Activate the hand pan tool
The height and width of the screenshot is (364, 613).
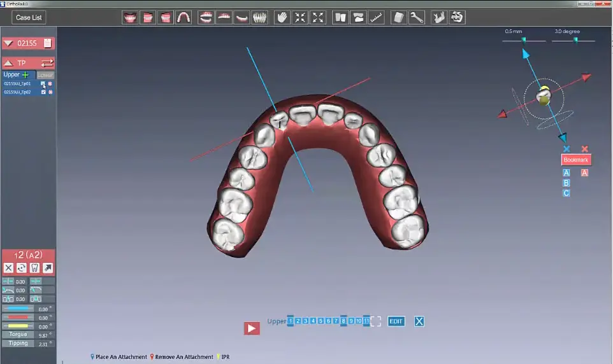(282, 18)
